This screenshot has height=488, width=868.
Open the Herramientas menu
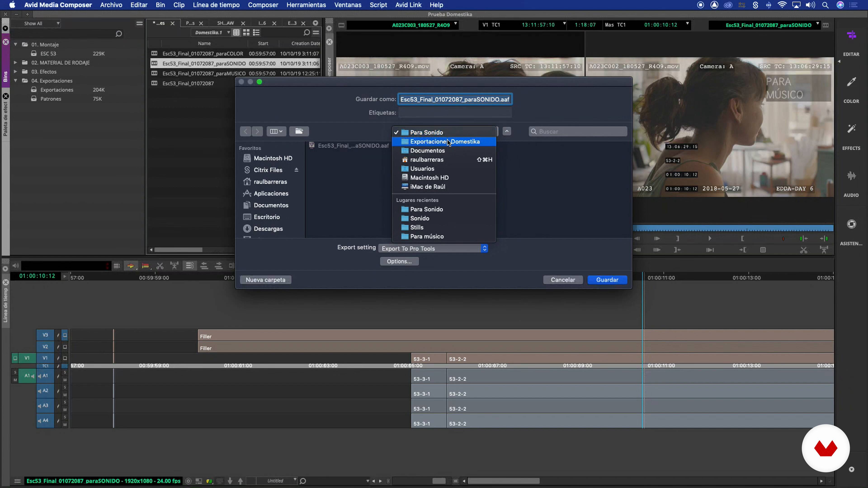tap(306, 5)
